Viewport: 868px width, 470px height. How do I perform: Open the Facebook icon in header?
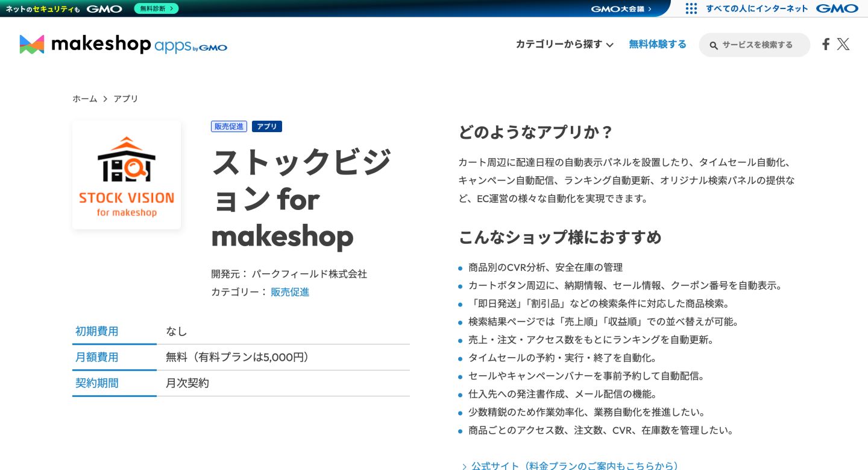pos(826,44)
